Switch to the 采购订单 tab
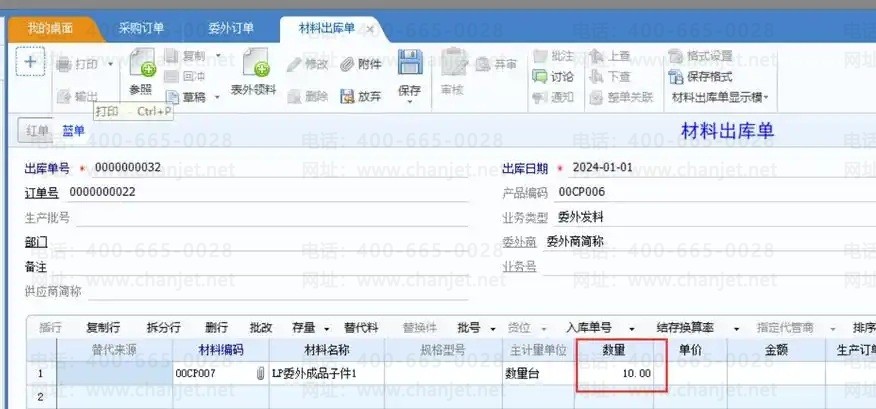Image resolution: width=876 pixels, height=409 pixels. (139, 28)
